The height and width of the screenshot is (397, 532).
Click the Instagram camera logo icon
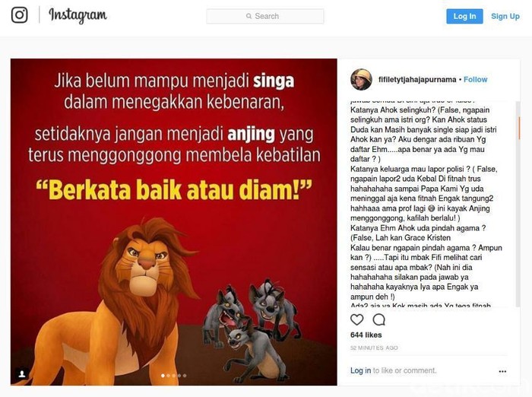19,15
